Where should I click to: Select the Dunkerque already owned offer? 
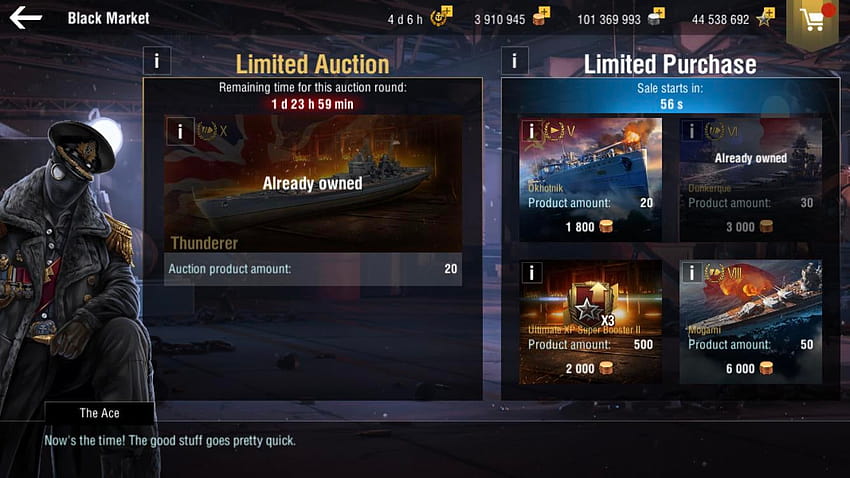pyautogui.click(x=751, y=180)
